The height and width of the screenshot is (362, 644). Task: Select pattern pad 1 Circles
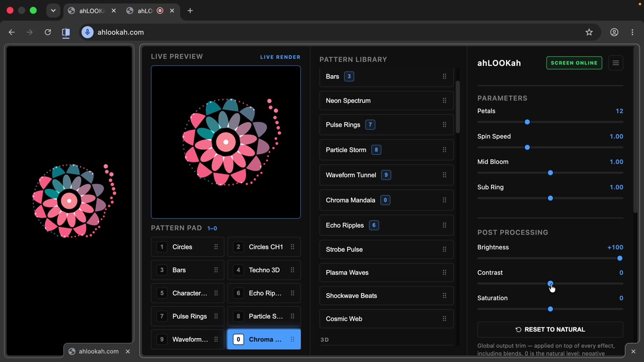click(x=187, y=247)
